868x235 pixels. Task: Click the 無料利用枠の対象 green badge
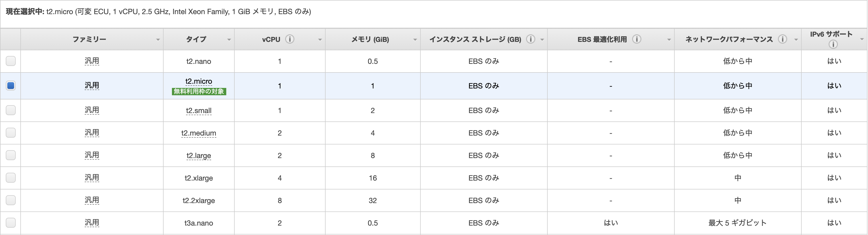(199, 92)
